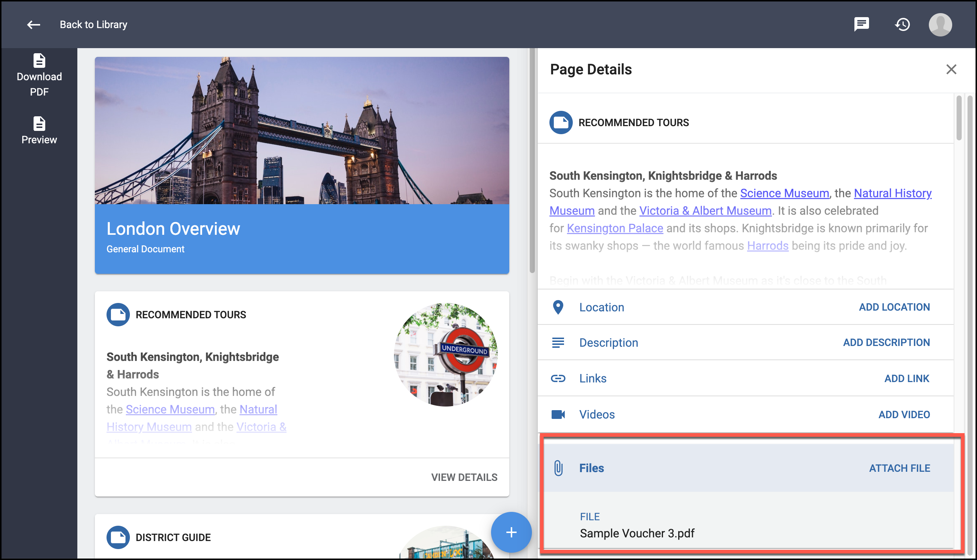This screenshot has height=560, width=977.
Task: Click the Recommended Tours icon in Page Details
Action: [x=561, y=123]
